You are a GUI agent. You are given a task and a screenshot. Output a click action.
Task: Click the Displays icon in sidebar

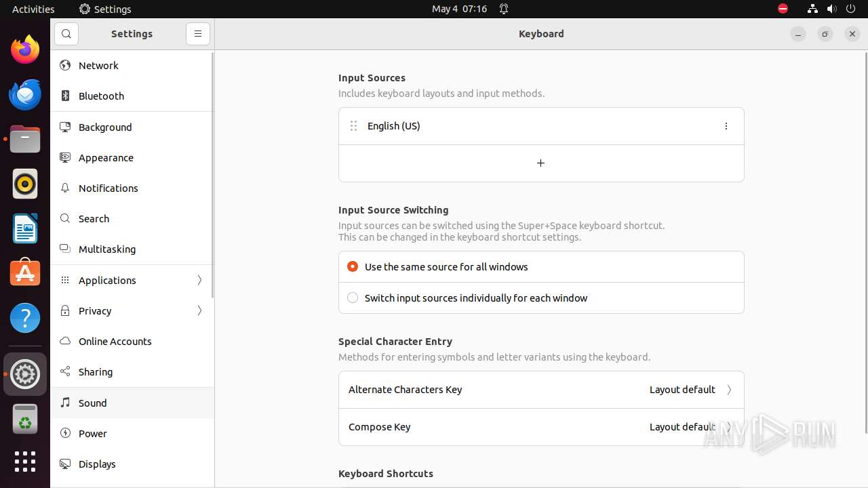tap(65, 464)
